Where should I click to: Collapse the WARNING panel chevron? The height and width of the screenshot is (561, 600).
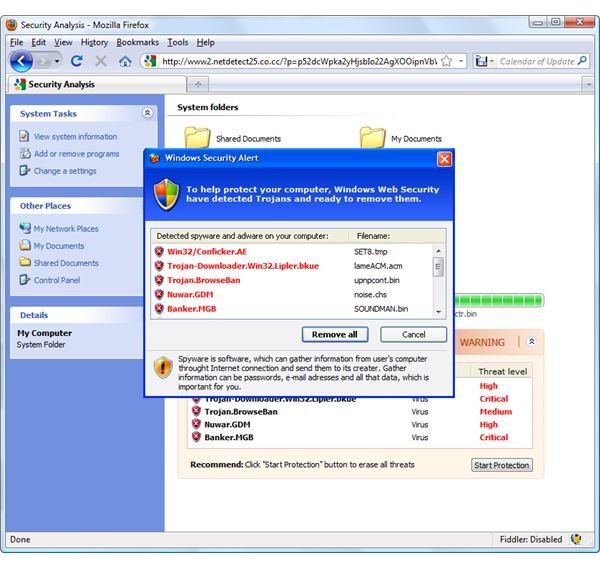tap(532, 341)
